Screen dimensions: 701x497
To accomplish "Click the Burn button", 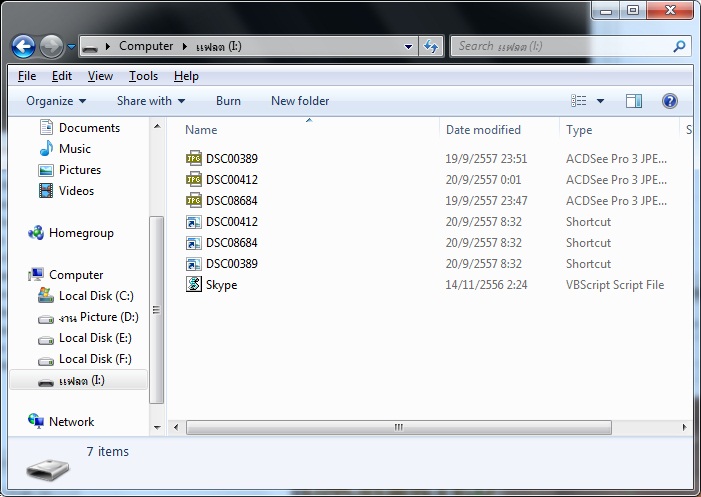I will click(x=228, y=101).
